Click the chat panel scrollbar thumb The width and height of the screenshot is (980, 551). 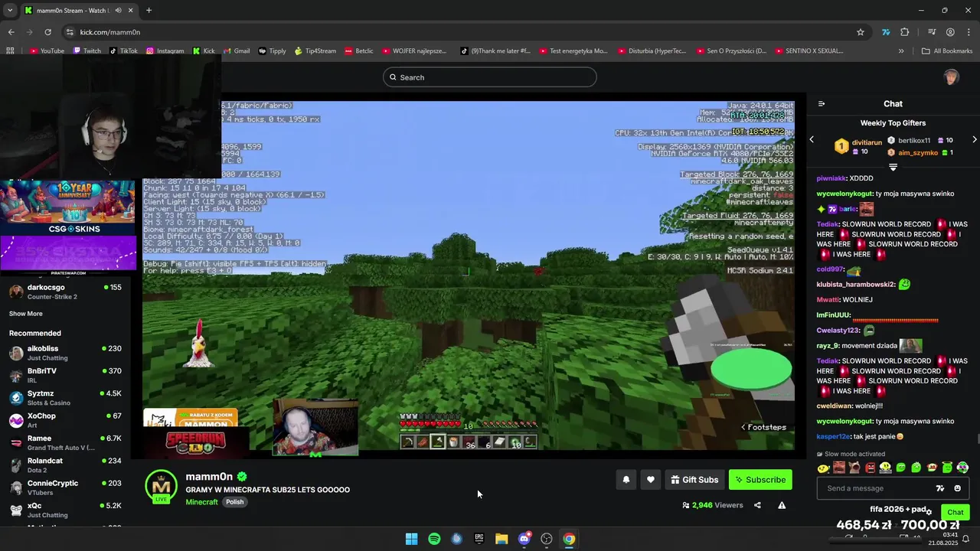pos(977,439)
